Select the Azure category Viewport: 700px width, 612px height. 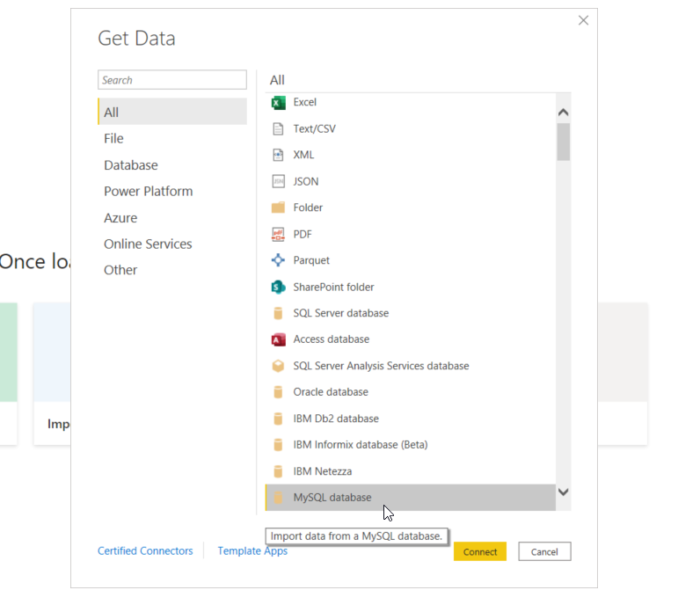(x=172, y=218)
